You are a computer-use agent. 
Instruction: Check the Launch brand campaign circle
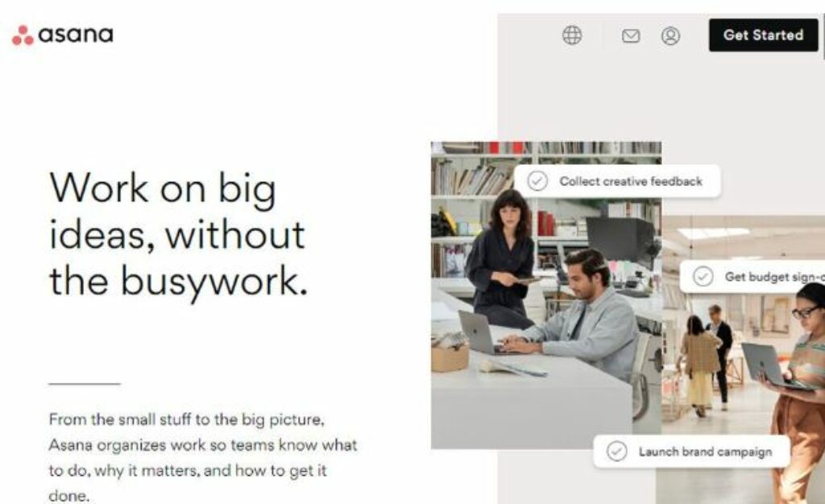[x=616, y=451]
